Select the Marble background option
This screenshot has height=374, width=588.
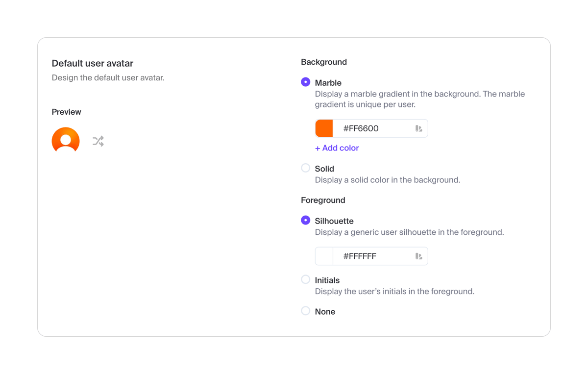(x=305, y=82)
